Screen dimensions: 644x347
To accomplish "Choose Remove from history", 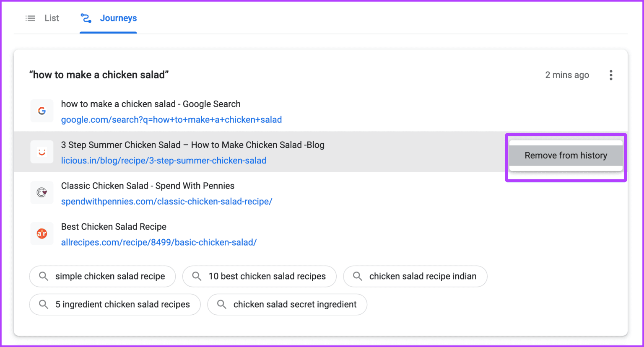I will click(x=566, y=155).
